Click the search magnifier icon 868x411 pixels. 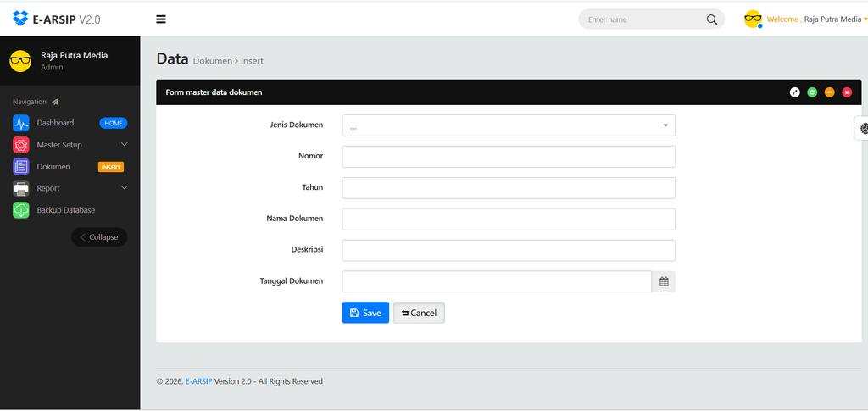click(712, 19)
